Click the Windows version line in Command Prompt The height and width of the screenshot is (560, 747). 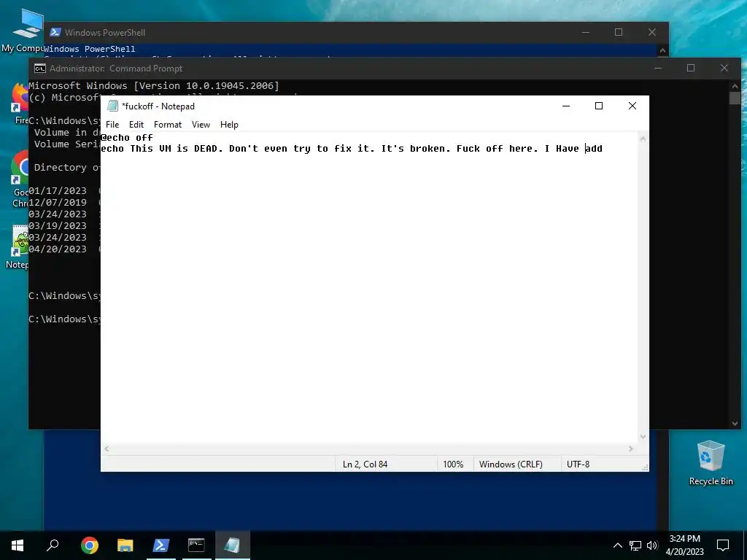coord(154,86)
